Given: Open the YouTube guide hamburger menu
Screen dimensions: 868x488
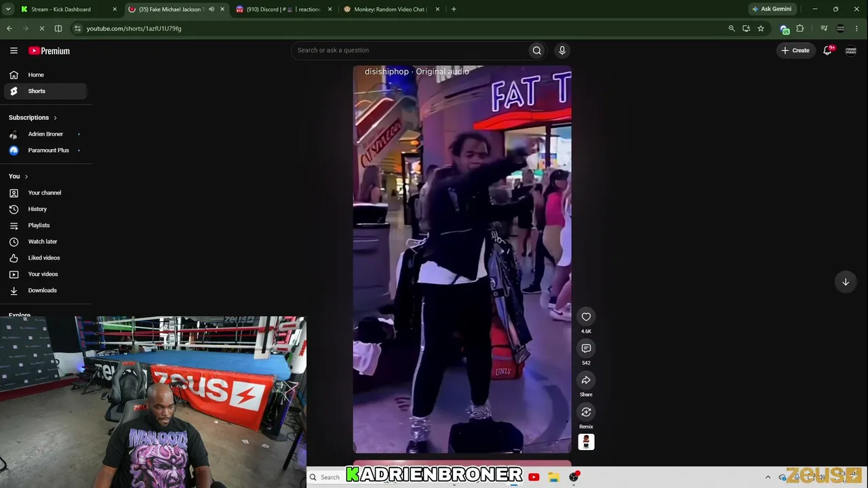Looking at the screenshot, I should (14, 51).
